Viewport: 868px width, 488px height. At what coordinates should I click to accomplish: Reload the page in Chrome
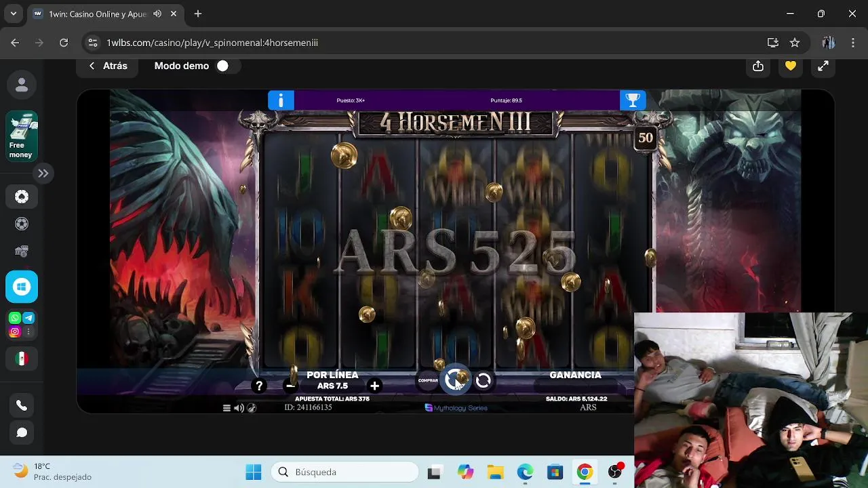click(64, 43)
